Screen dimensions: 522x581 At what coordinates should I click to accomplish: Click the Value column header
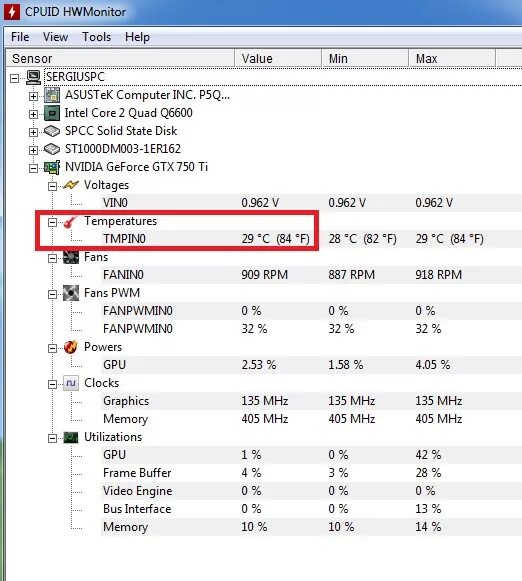click(278, 59)
